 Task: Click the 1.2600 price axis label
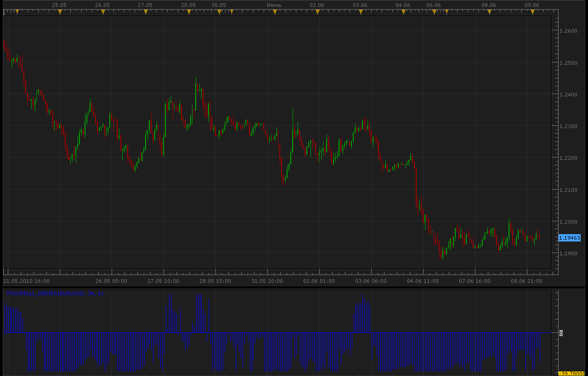[568, 31]
